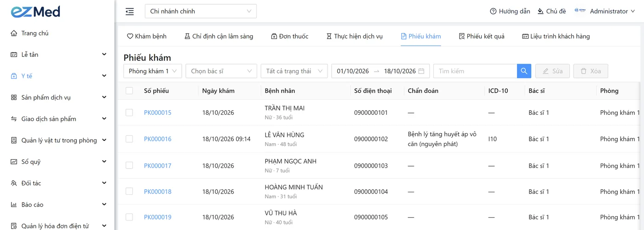Click the Bệnh nhân column header
The width and height of the screenshot is (644, 230).
coord(280,91)
